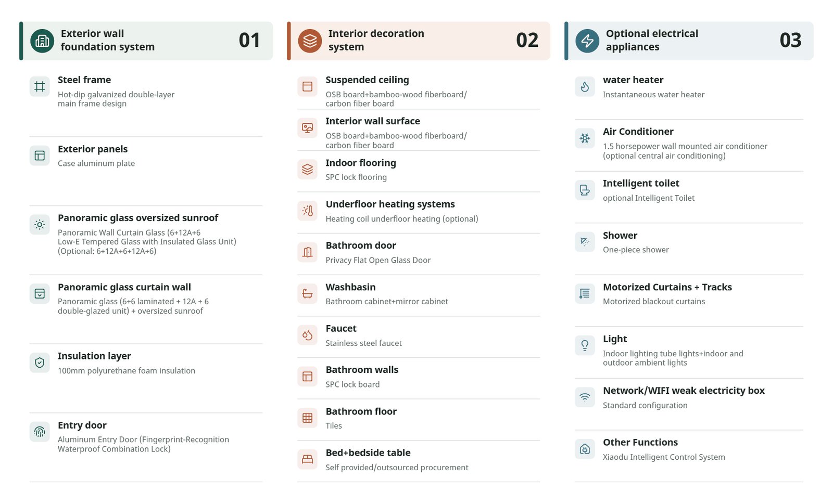
Task: Click the Light bulb icon
Action: pos(585,345)
